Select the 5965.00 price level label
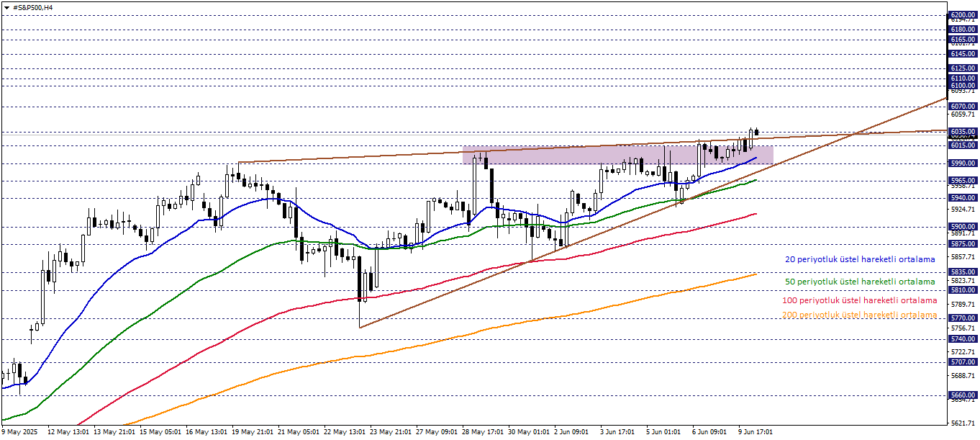Screen dimensions: 980x440 [x=962, y=180]
